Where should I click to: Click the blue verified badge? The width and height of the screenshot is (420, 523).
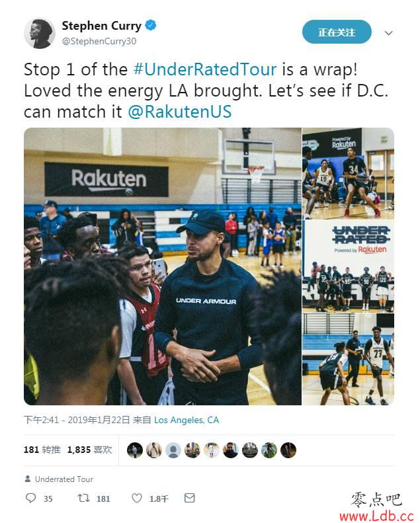[x=150, y=25]
